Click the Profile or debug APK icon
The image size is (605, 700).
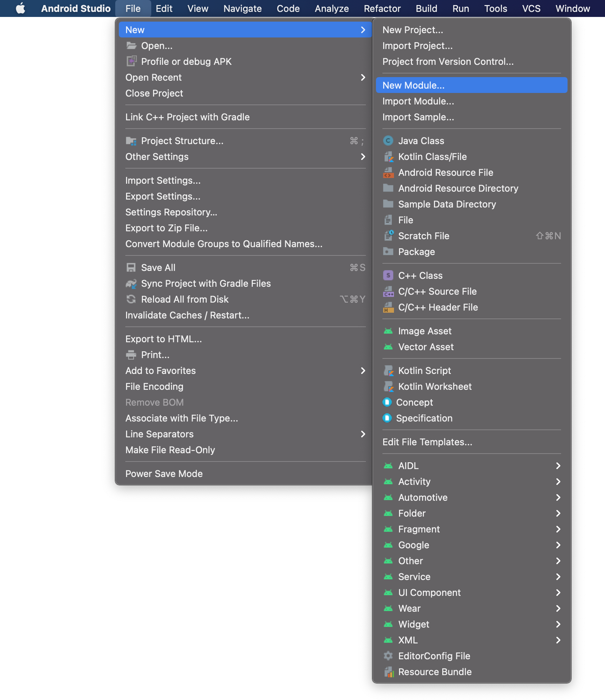pos(131,61)
